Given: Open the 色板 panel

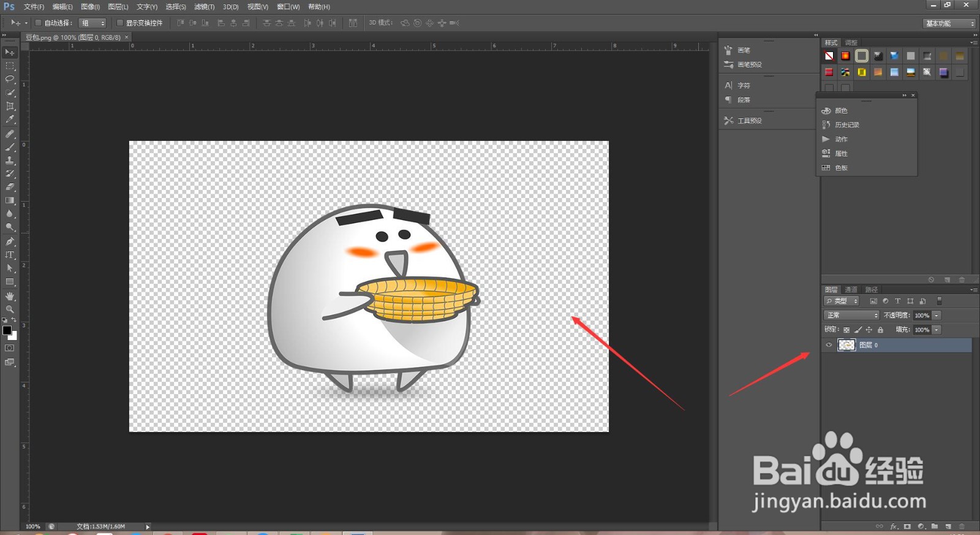Looking at the screenshot, I should (841, 167).
